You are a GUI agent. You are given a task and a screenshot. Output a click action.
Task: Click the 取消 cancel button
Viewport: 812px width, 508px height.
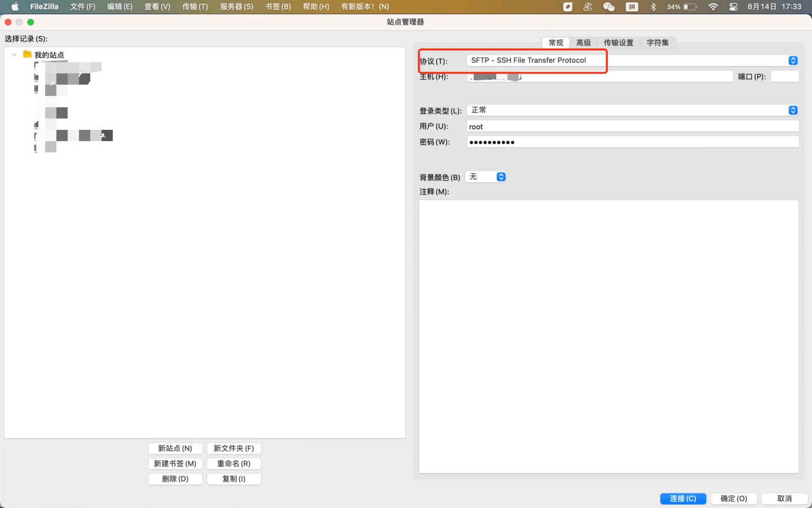click(x=784, y=498)
